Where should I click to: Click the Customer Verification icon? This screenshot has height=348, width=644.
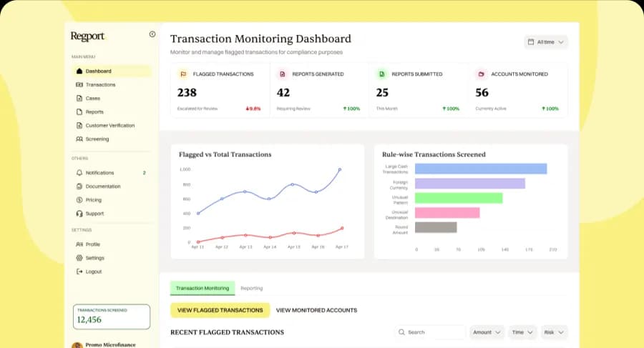[x=79, y=125]
